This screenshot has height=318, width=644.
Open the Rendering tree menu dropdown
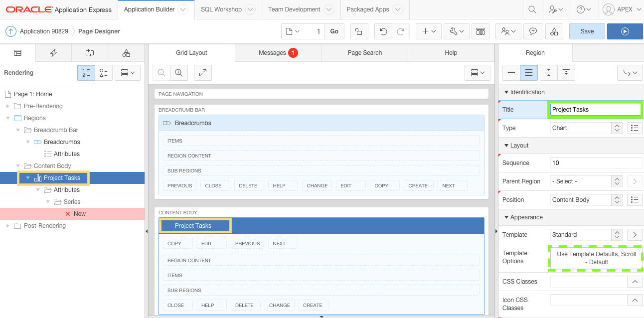[128, 73]
